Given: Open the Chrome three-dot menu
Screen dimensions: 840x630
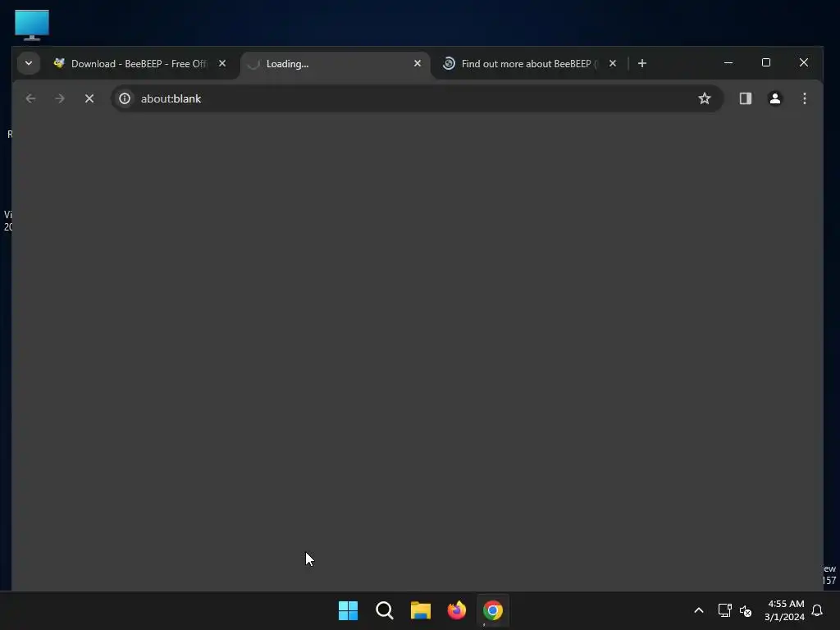Looking at the screenshot, I should [x=804, y=98].
